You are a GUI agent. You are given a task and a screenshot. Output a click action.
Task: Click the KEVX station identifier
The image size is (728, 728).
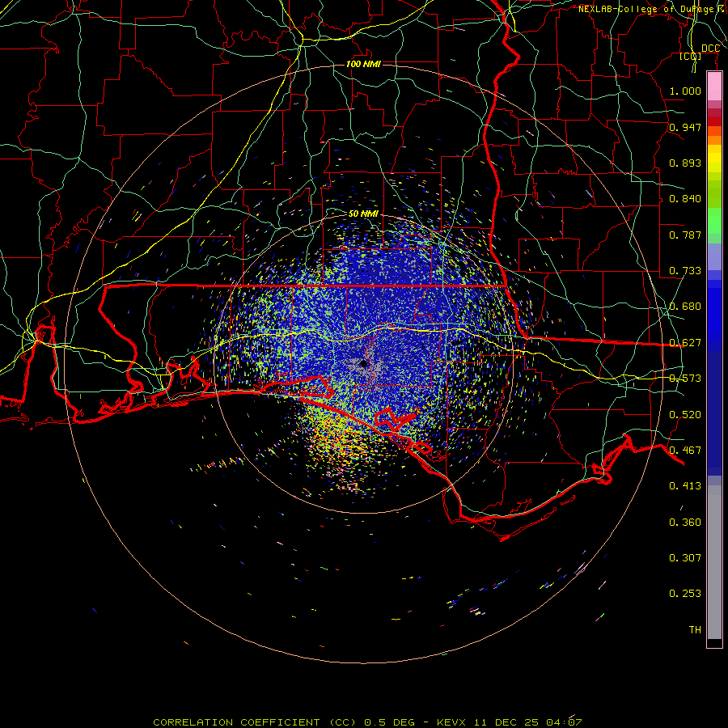coord(451,722)
